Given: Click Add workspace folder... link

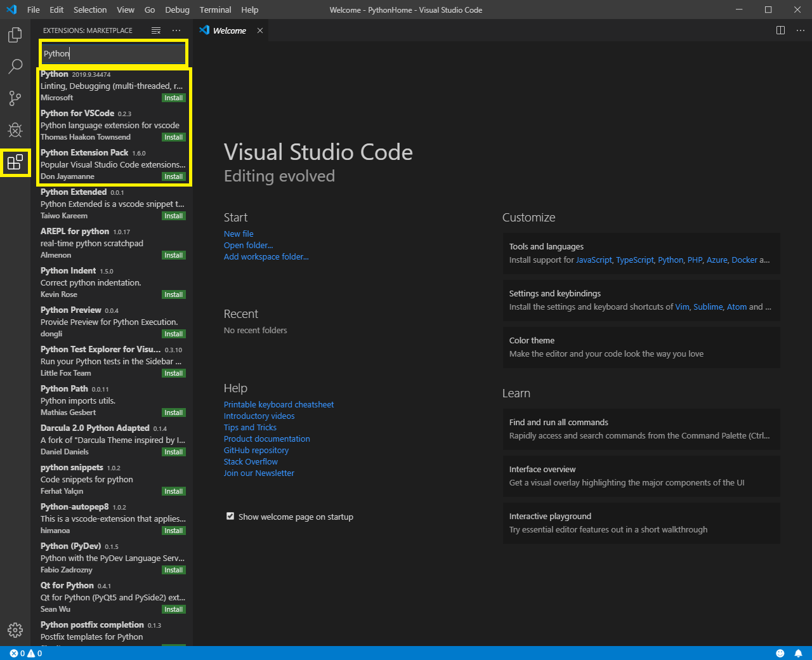Looking at the screenshot, I should 266,256.
